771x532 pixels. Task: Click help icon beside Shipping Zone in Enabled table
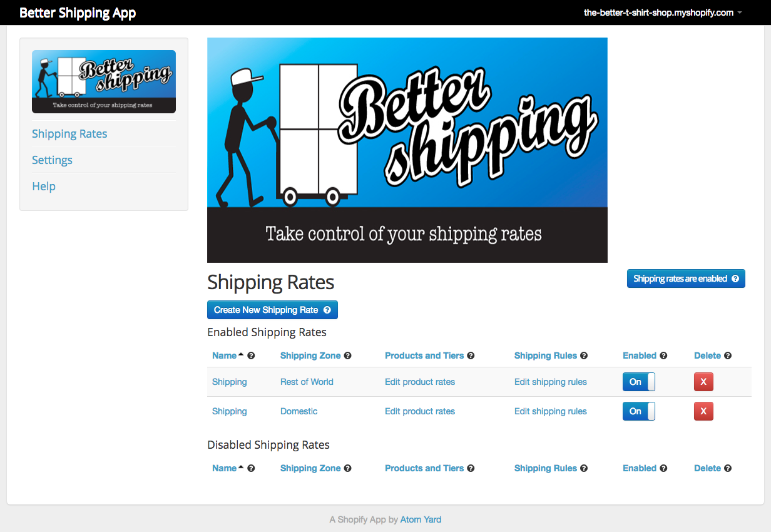(347, 356)
